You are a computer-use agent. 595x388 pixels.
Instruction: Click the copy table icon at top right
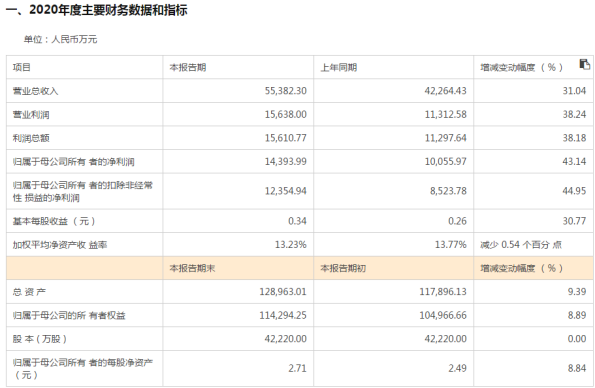coord(584,64)
